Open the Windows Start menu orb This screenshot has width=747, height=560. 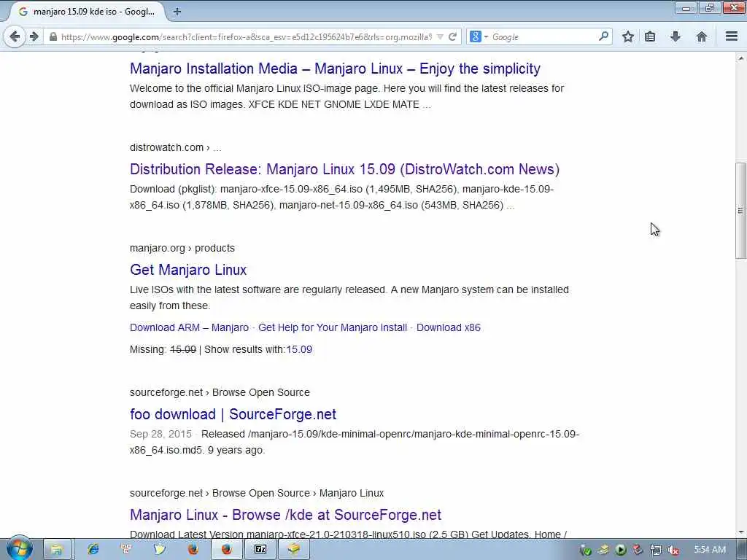[x=20, y=549]
